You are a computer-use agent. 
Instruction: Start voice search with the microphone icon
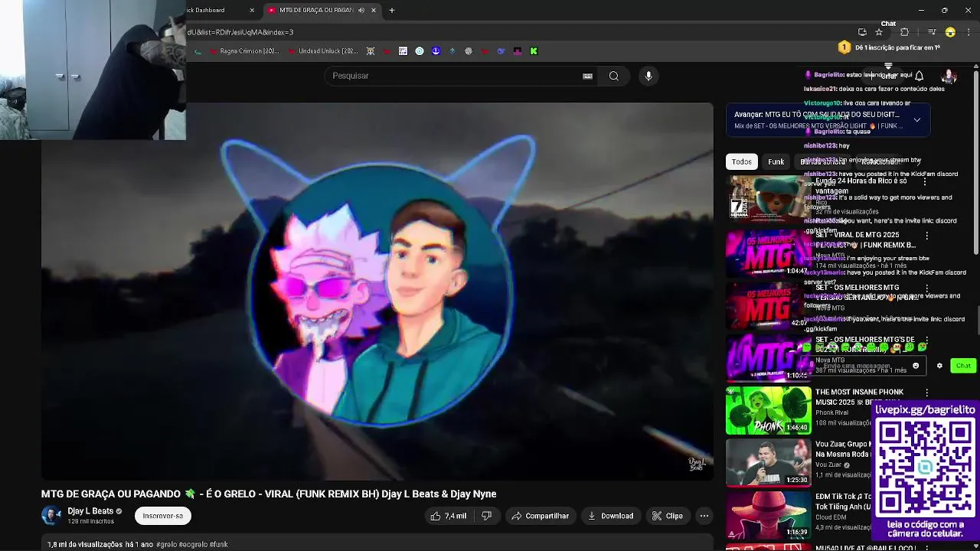(x=648, y=76)
